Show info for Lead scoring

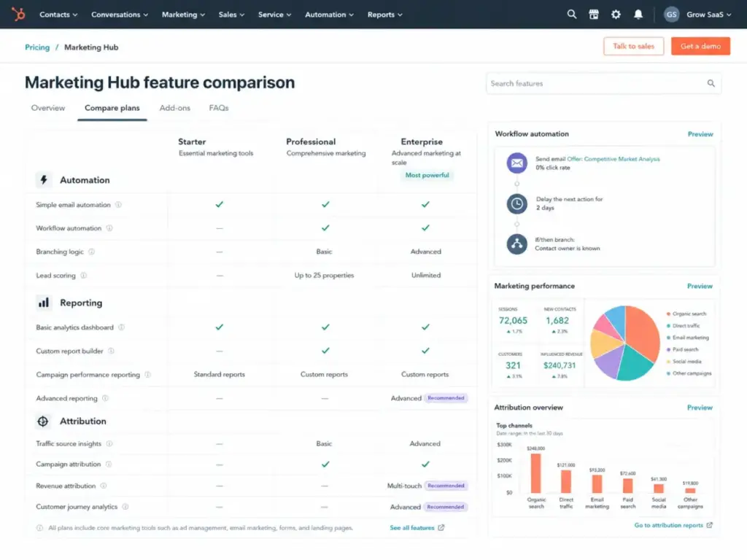coord(83,275)
